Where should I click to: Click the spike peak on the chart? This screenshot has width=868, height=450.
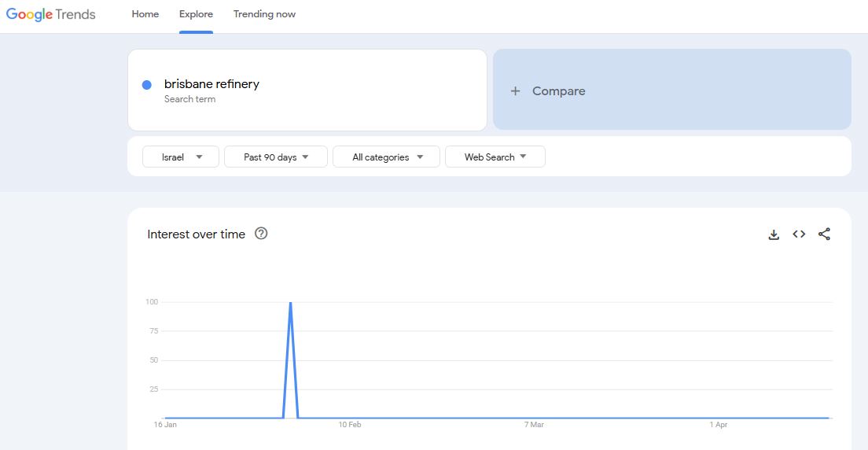(x=291, y=303)
